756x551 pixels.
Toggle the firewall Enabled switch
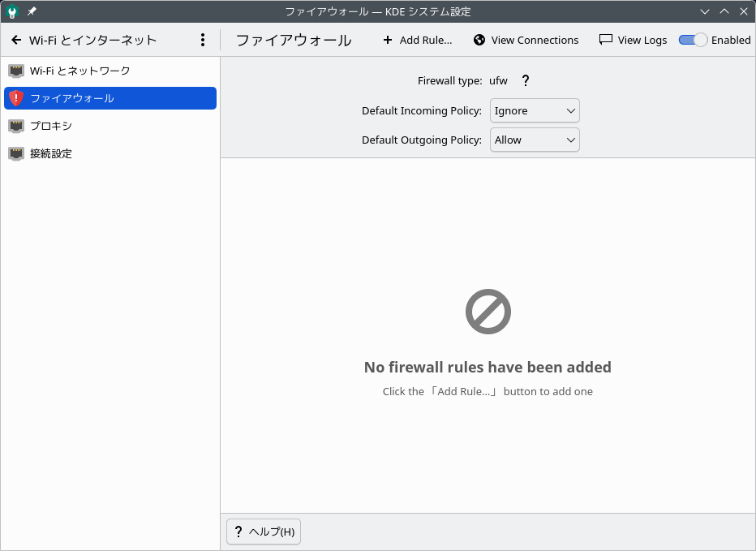pyautogui.click(x=694, y=40)
